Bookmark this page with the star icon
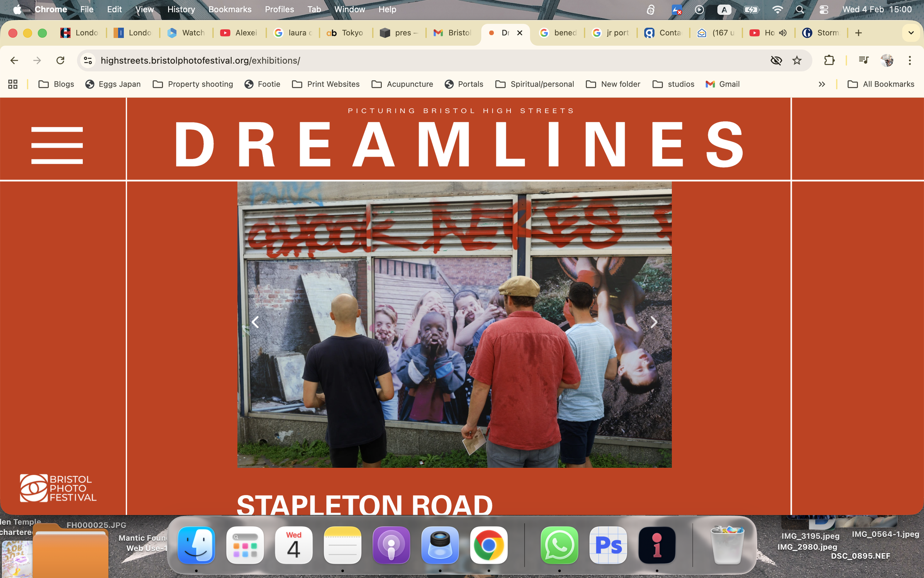Screen dimensions: 924x578 tap(797, 60)
